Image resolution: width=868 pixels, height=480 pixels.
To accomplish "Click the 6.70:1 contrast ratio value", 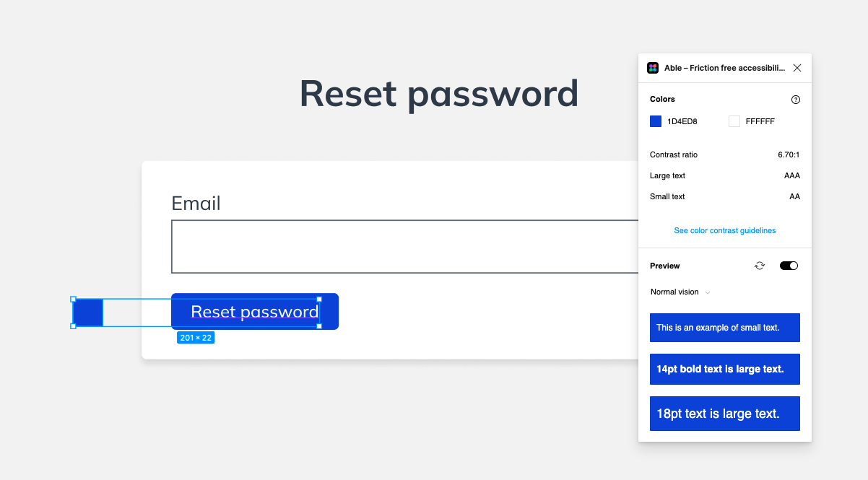I will click(x=788, y=154).
